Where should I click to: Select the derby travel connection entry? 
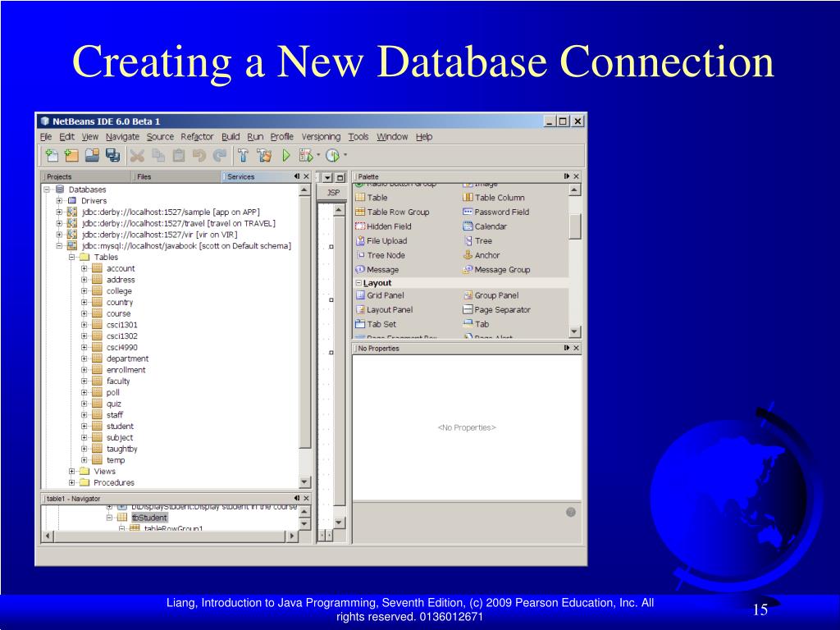pyautogui.click(x=178, y=223)
